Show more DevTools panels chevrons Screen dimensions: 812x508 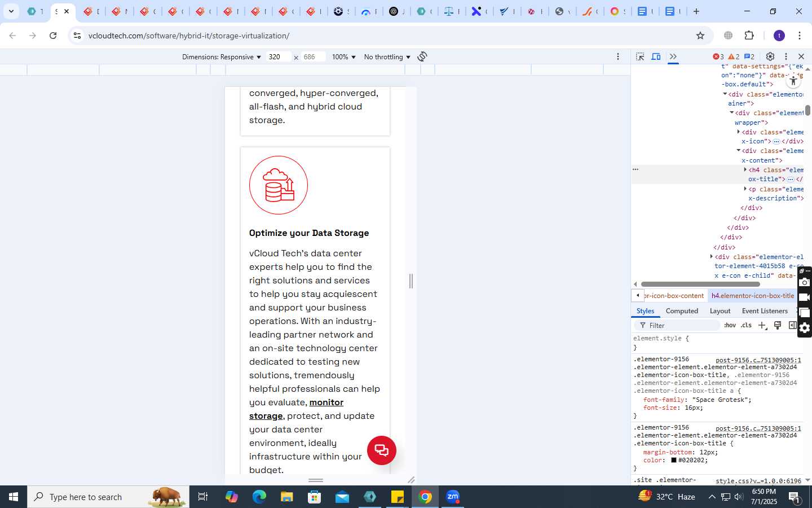point(673,56)
